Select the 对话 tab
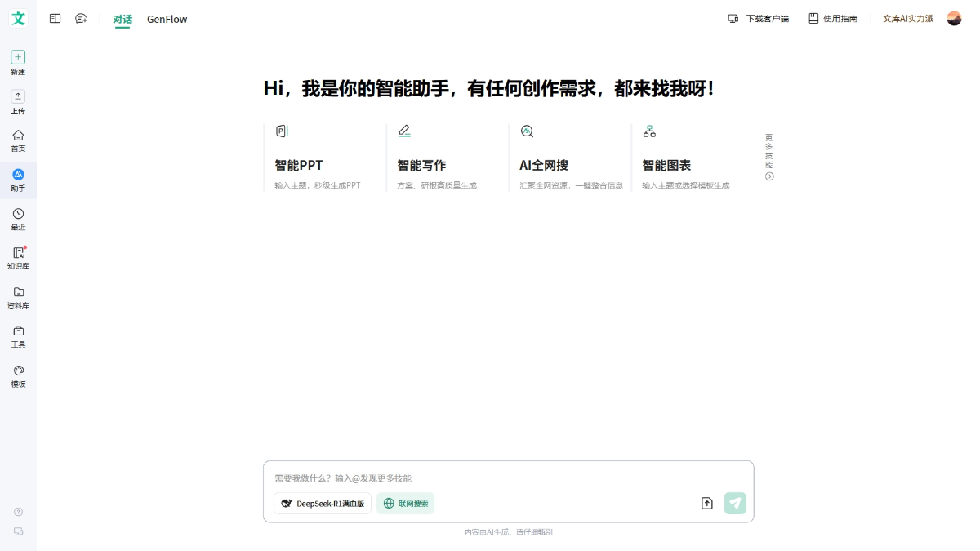980x551 pixels. (122, 19)
